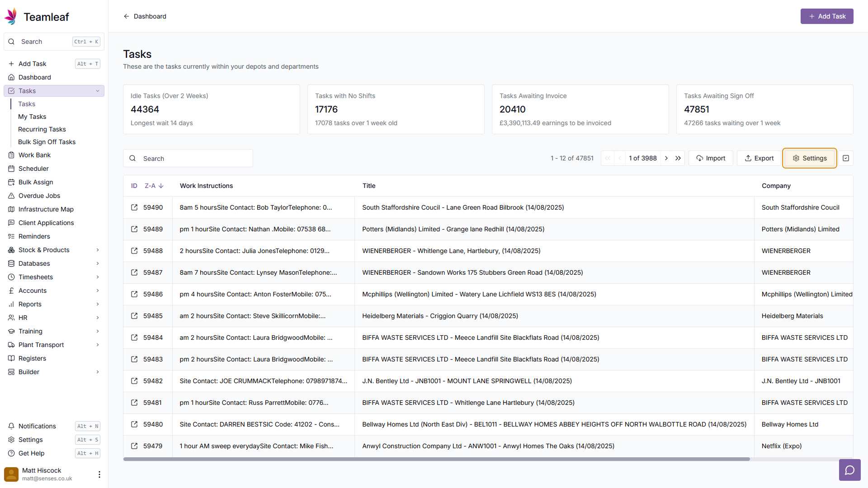
Task: Click horizontal scrollbar under the table
Action: [x=436, y=459]
